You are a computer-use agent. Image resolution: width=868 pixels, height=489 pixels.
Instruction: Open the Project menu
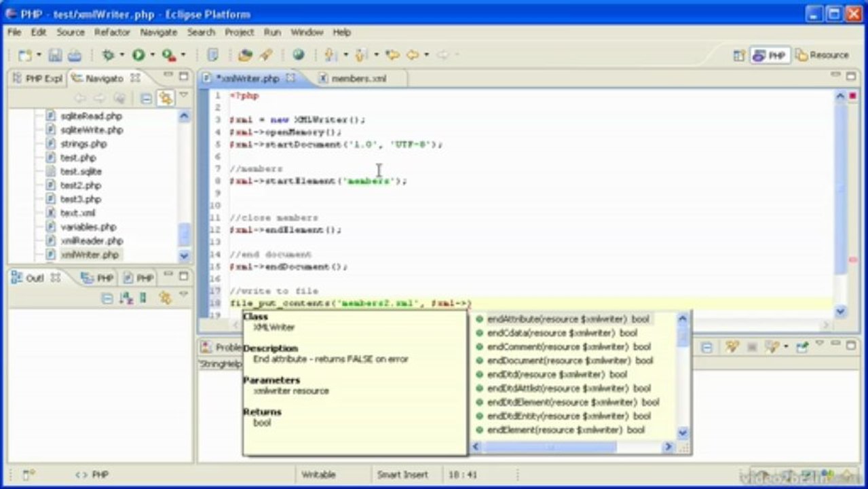click(x=240, y=32)
